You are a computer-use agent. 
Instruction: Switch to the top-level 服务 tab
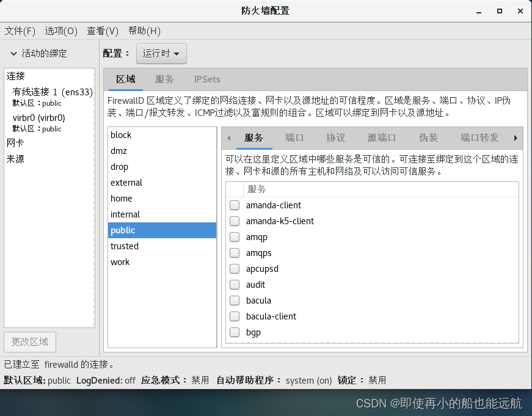pos(164,79)
